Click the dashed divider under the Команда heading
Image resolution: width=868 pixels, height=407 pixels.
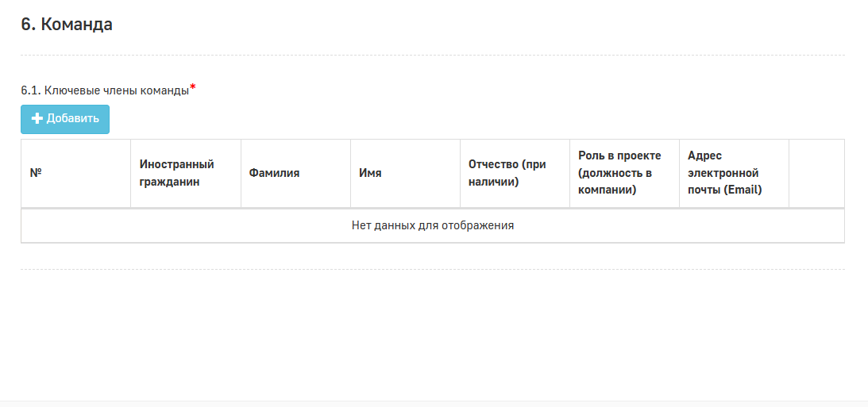[x=433, y=56]
